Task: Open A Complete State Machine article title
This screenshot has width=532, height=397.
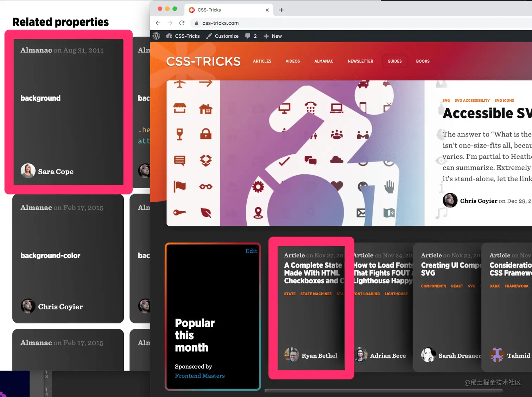Action: [314, 273]
